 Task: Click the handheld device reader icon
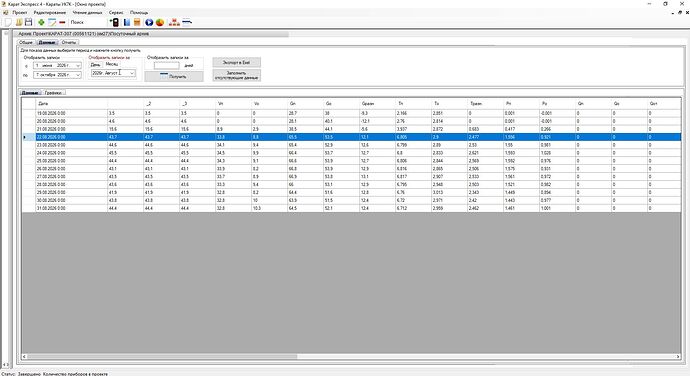click(x=114, y=22)
